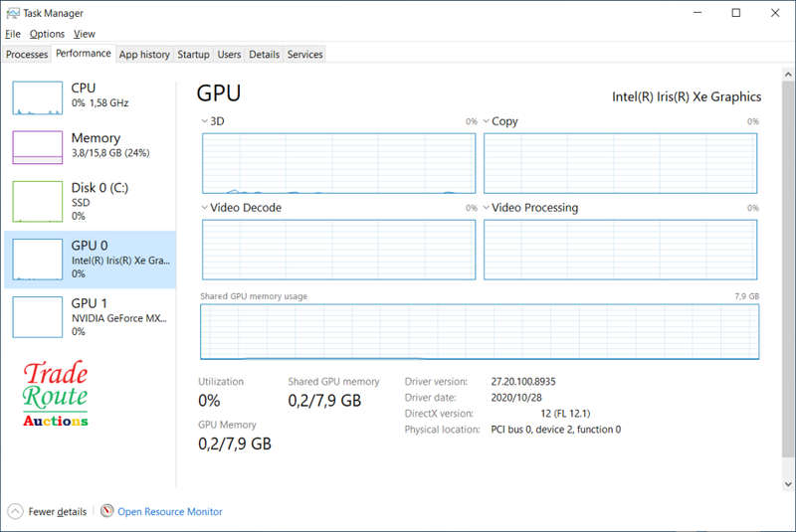Click the CPU 0% 1,58 GHz text

tap(99, 103)
